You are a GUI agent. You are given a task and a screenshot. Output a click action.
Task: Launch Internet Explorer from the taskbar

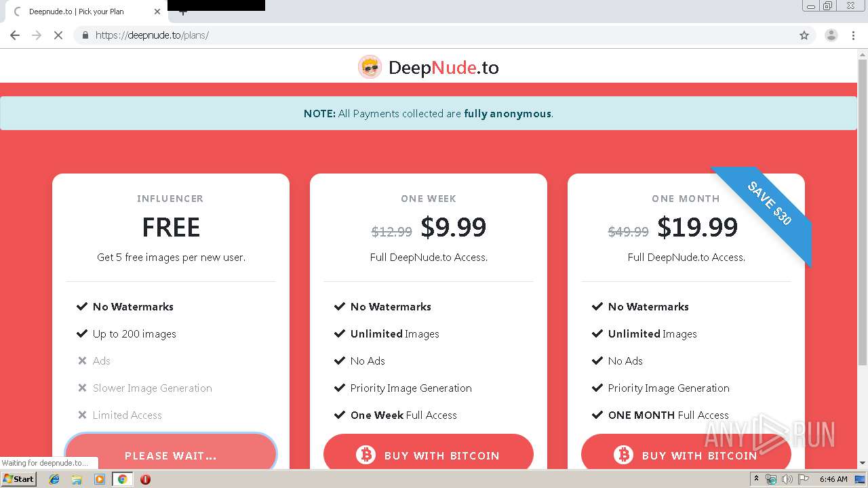tap(54, 479)
